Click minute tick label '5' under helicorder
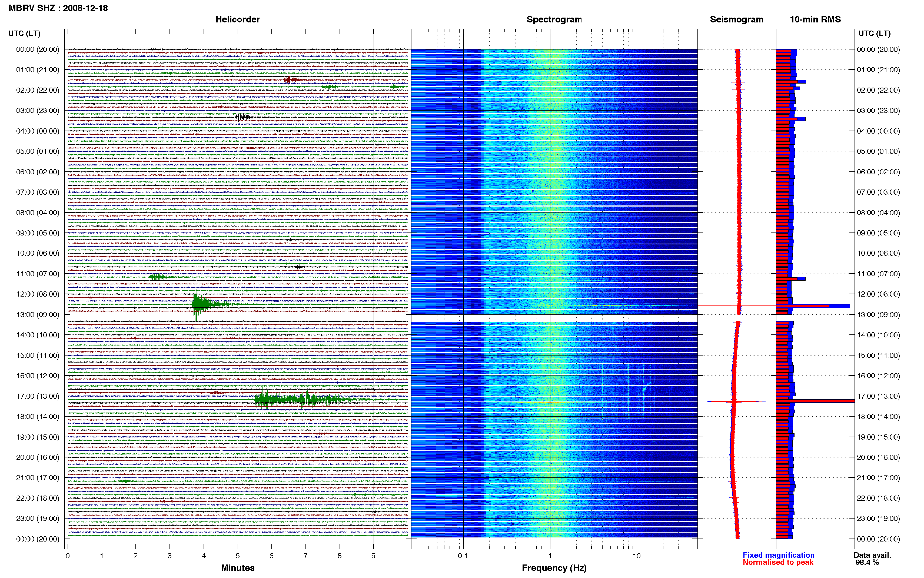The width and height of the screenshot is (924, 578). (x=238, y=556)
